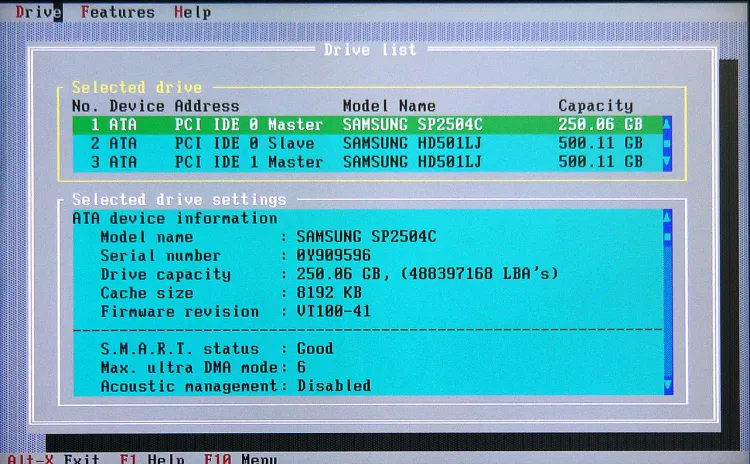The height and width of the screenshot is (464, 750).
Task: Click the drive list scrollbar thumb
Action: [667, 143]
